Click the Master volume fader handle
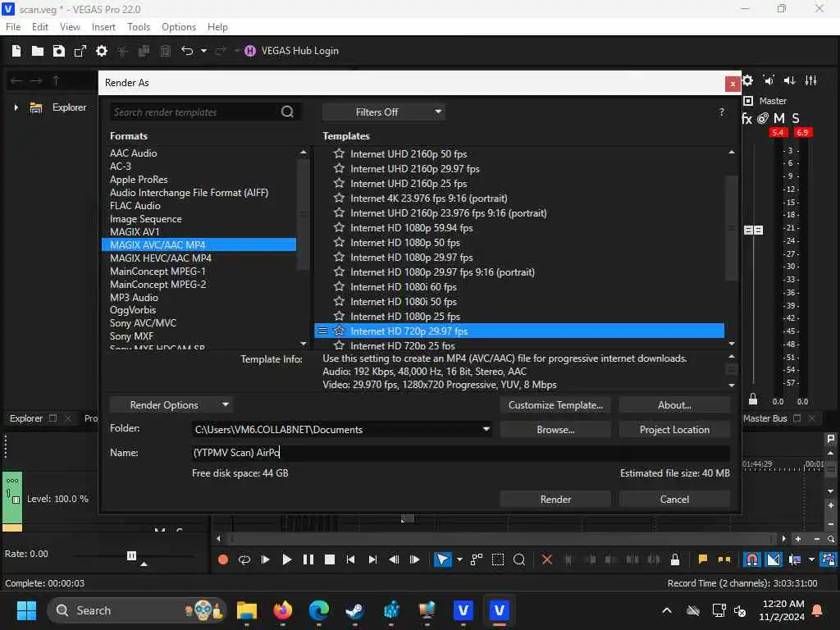This screenshot has height=630, width=840. coord(753,230)
